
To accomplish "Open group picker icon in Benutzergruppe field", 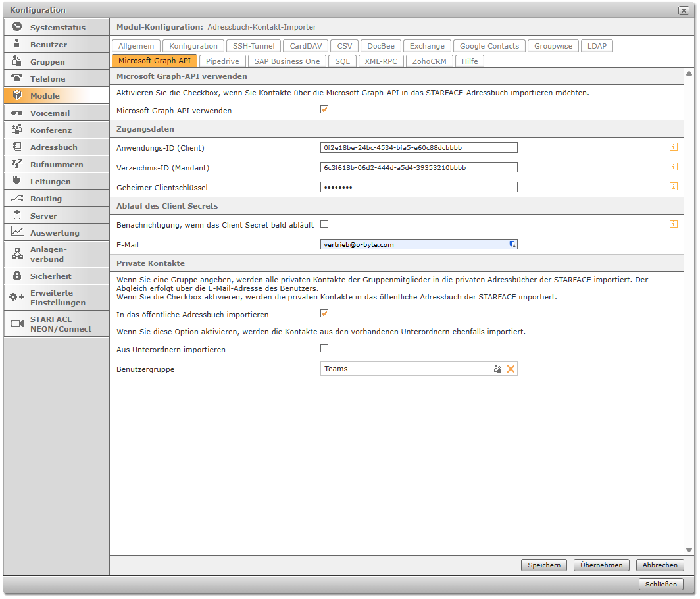I will [x=498, y=369].
